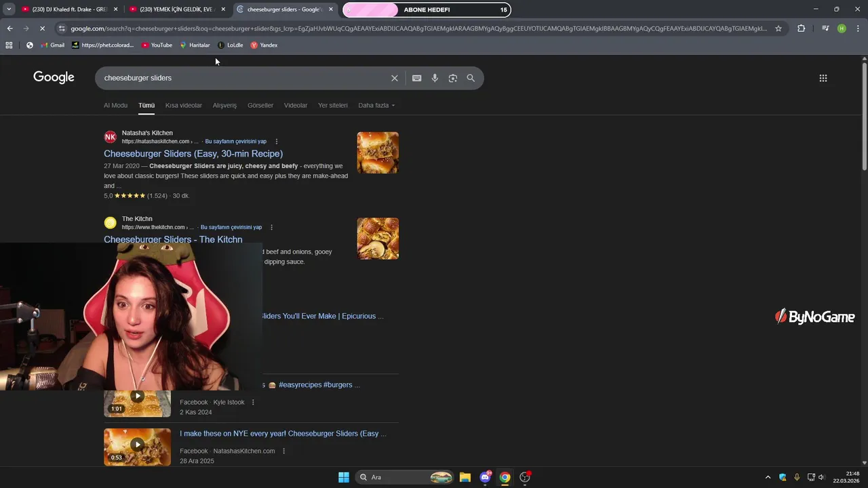This screenshot has height=488, width=868.
Task: Open the Cheeseburger Sliders (Easy, 30-min Recipe) result
Action: point(193,154)
